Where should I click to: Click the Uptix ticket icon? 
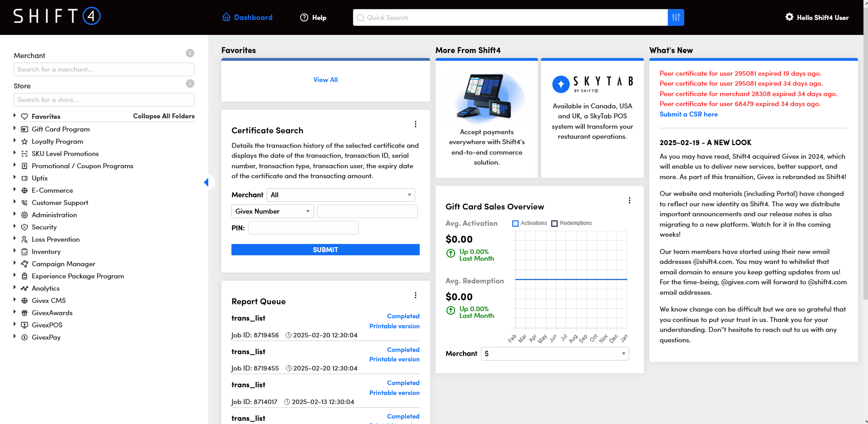coord(25,178)
